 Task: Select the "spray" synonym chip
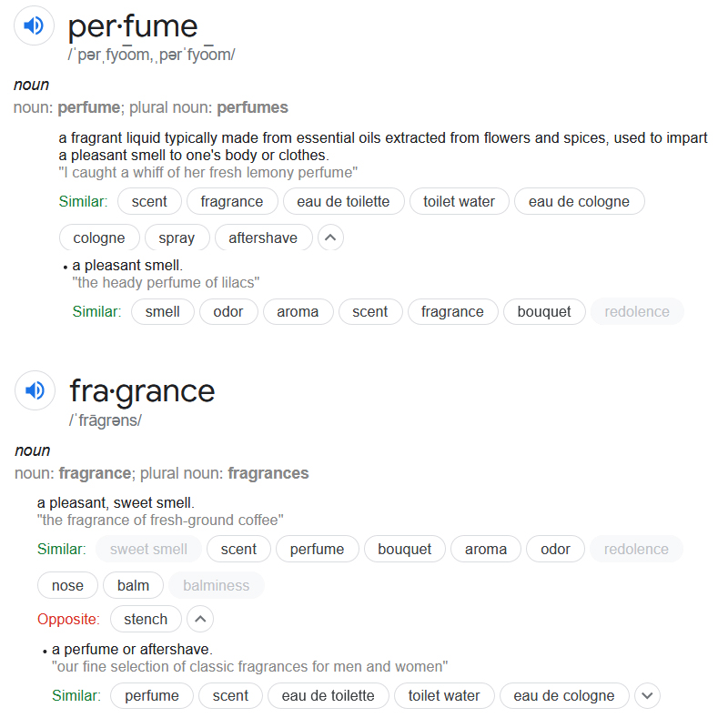177,238
